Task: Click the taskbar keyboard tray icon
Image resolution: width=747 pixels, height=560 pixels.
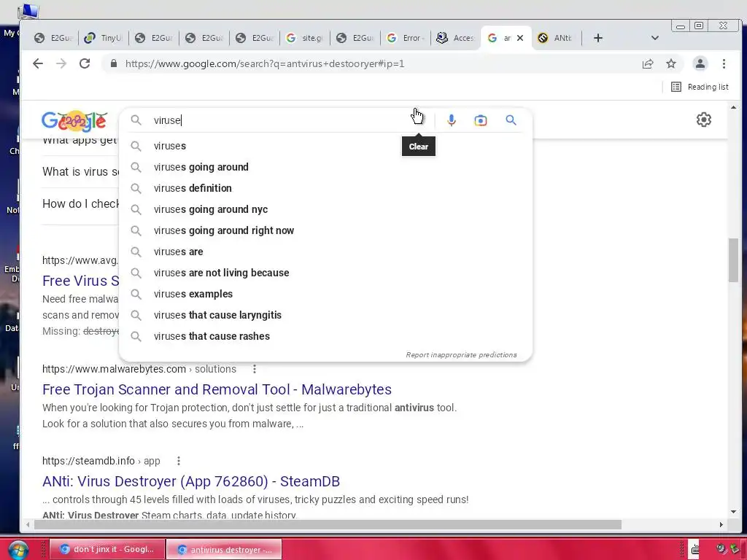Action: tap(695, 550)
